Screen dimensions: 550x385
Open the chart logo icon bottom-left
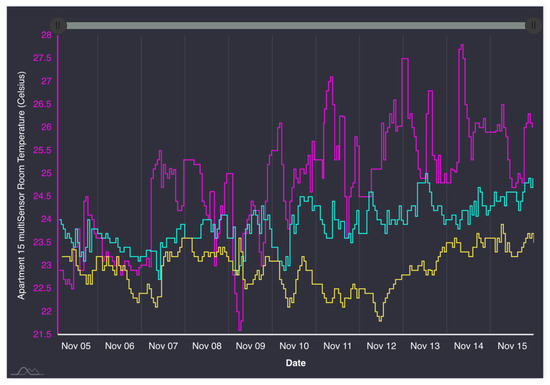(x=27, y=370)
